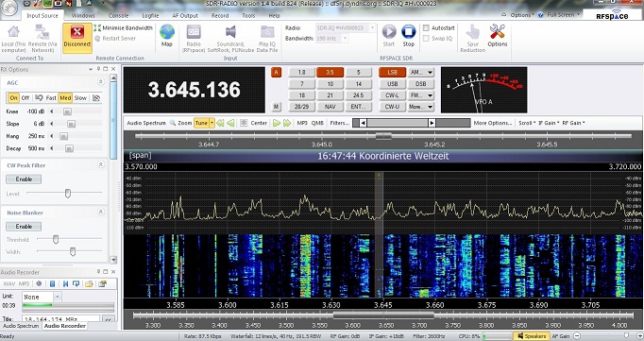Click fast tune up double-arrow
This screenshot has height=341, width=644.
coord(287,123)
